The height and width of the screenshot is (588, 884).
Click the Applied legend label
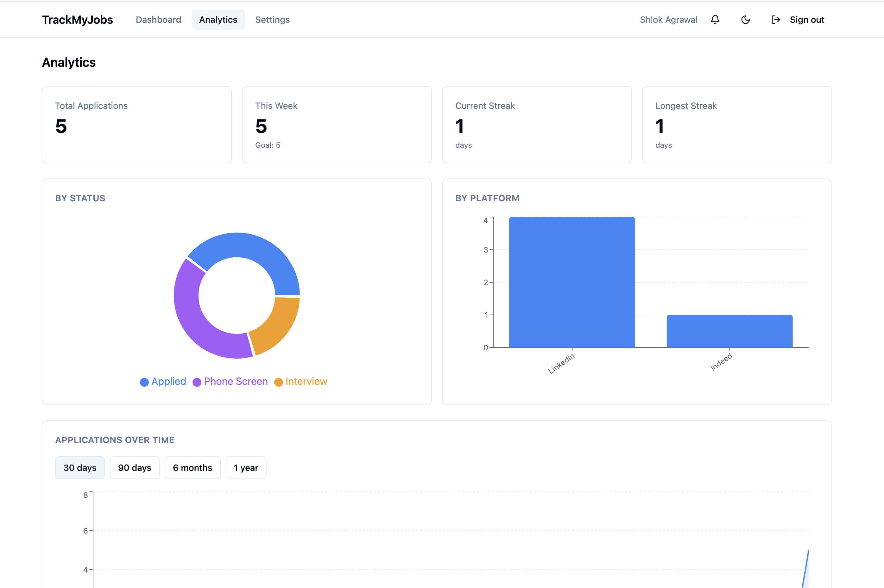click(169, 381)
